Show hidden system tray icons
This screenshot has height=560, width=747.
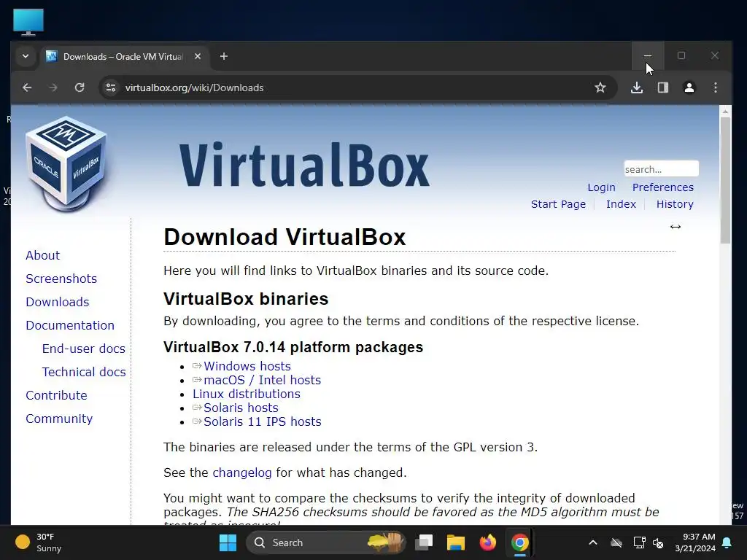593,542
